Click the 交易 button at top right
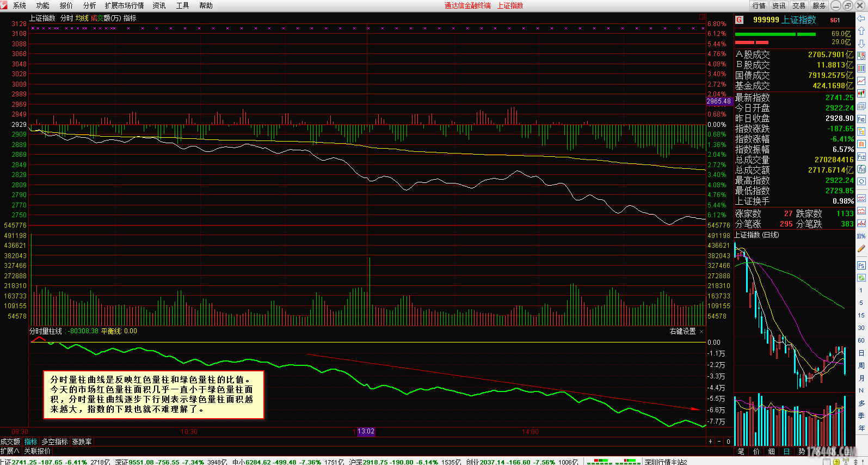868x465 pixels. [799, 5]
